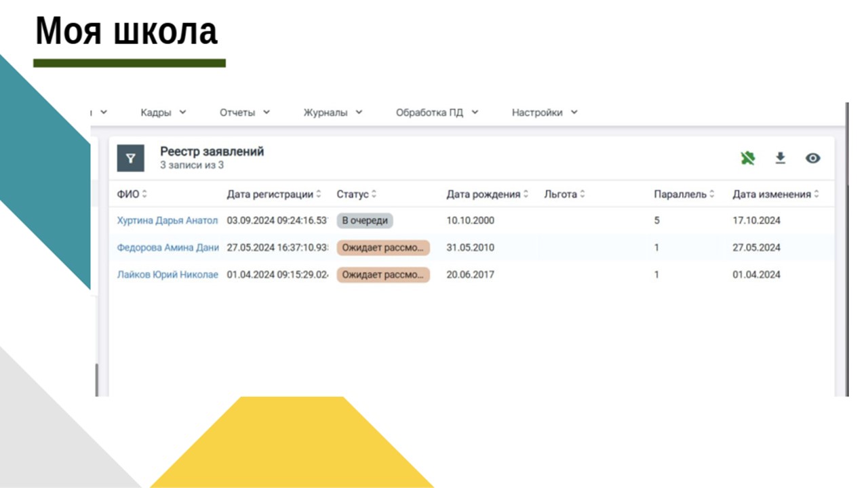Click the green Excel export icon
This screenshot has height=488, width=868.
click(748, 158)
